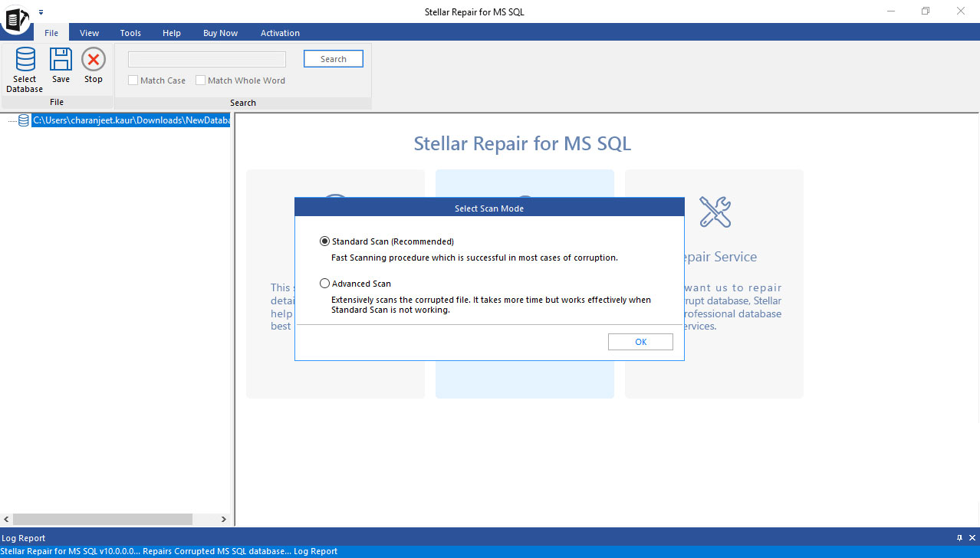Click the Save icon in ribbon
The height and width of the screenshot is (558, 980).
click(61, 60)
